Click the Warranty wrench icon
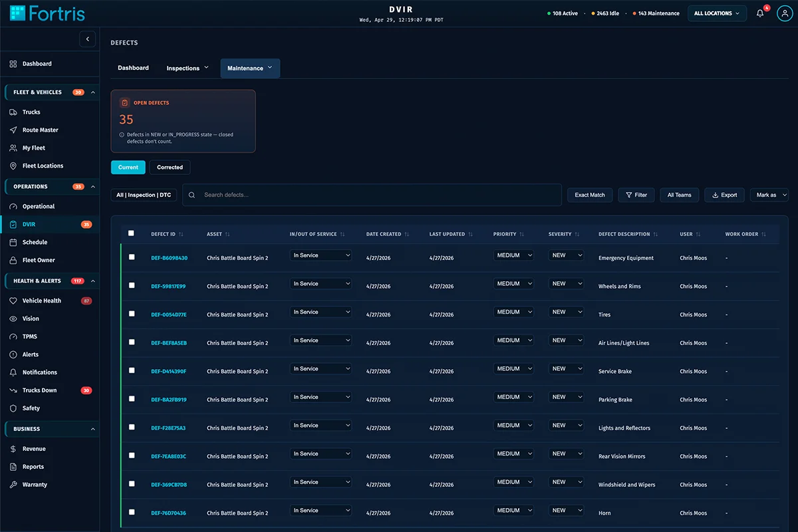This screenshot has width=798, height=532. click(13, 485)
